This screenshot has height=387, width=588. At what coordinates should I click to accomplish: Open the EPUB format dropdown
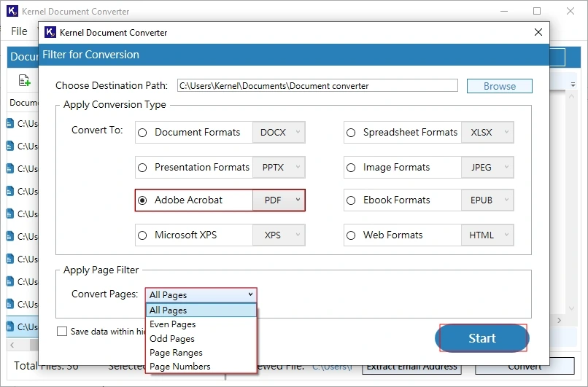(x=487, y=200)
